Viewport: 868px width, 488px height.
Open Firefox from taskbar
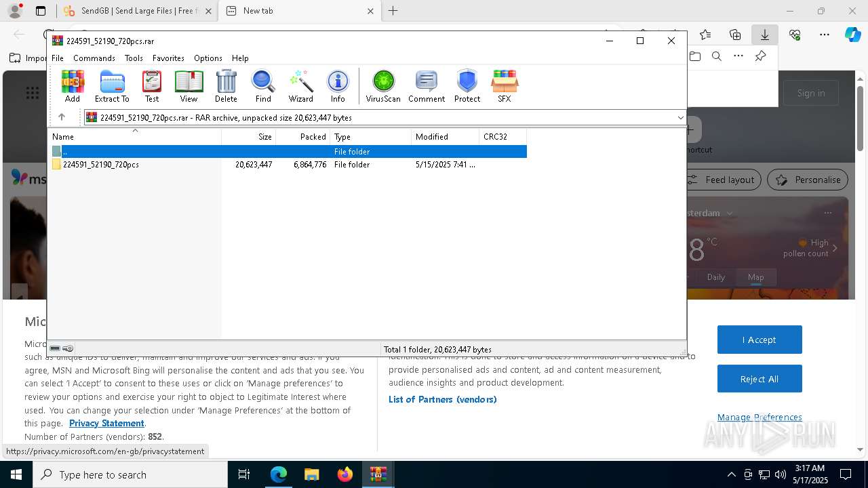[344, 474]
